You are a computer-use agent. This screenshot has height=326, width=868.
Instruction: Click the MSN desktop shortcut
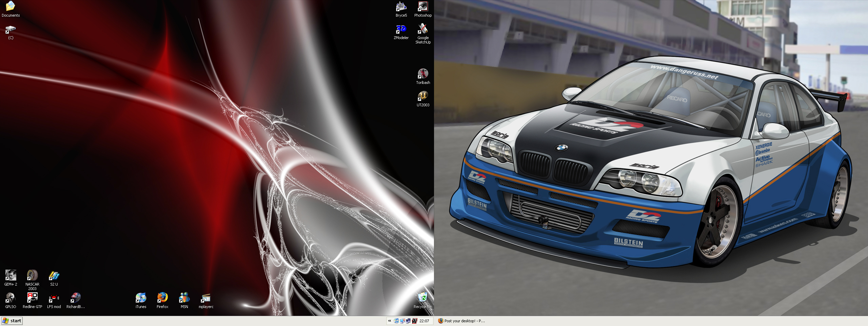(184, 301)
